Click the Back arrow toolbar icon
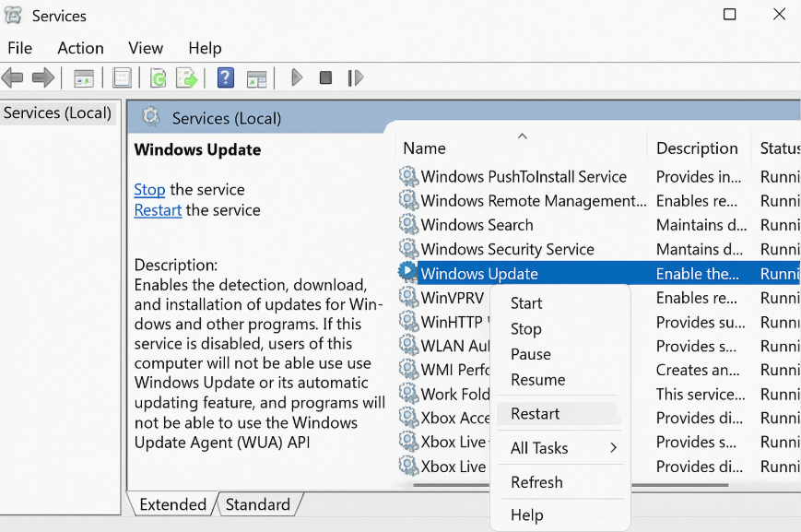 [13, 78]
